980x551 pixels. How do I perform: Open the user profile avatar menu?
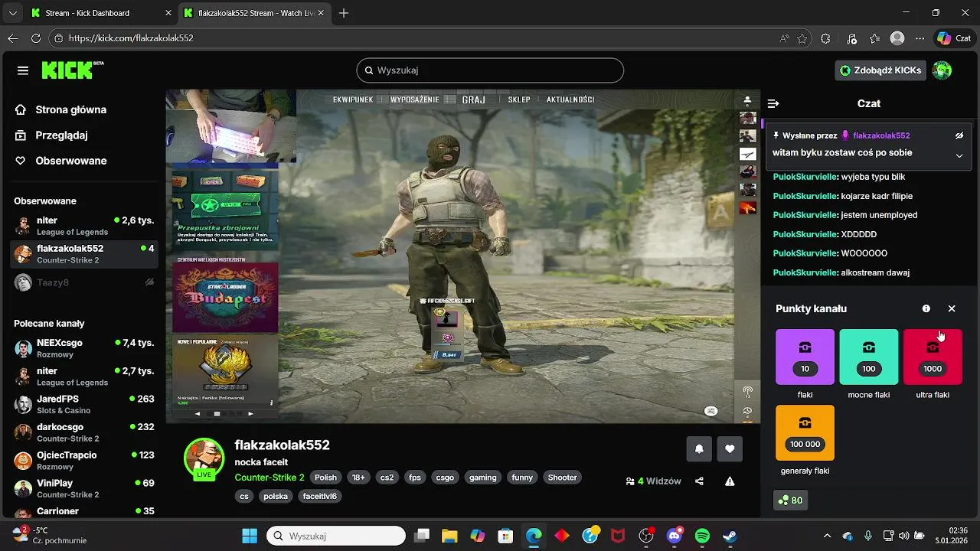pos(942,70)
